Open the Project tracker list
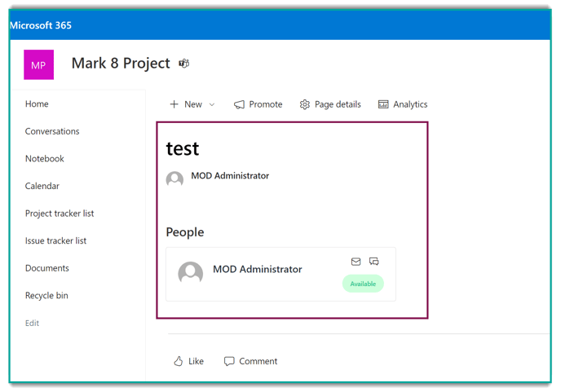The width and height of the screenshot is (561, 392). point(60,214)
